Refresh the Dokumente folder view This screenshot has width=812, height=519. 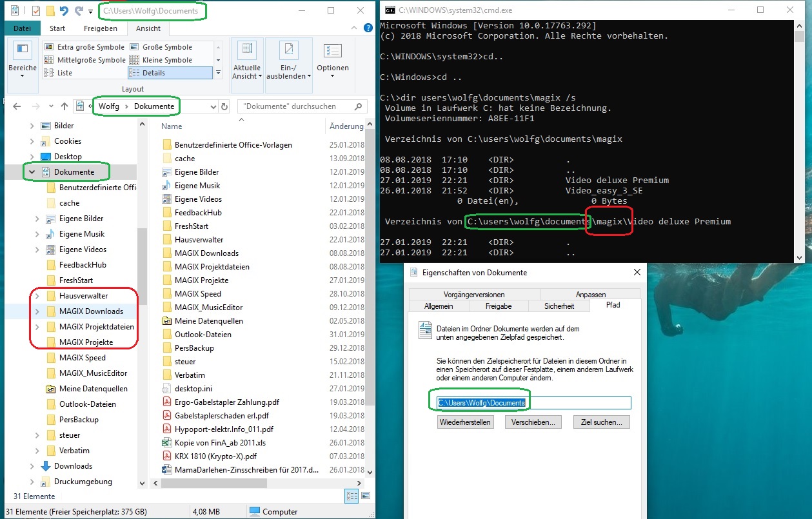(224, 106)
